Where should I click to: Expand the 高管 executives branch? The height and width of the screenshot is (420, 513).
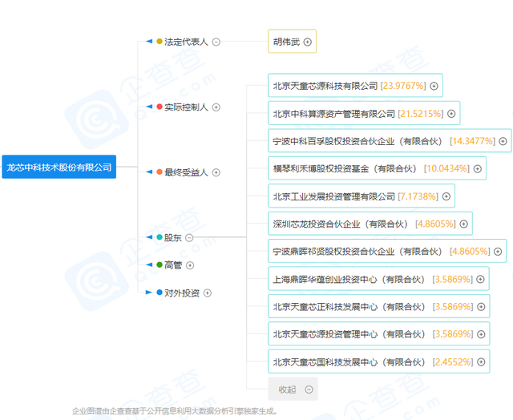point(190,265)
